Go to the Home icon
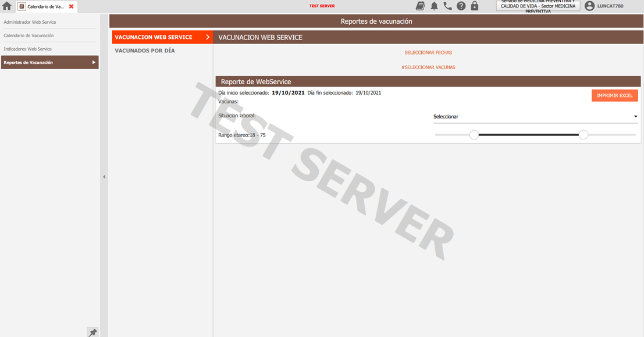 click(7, 6)
